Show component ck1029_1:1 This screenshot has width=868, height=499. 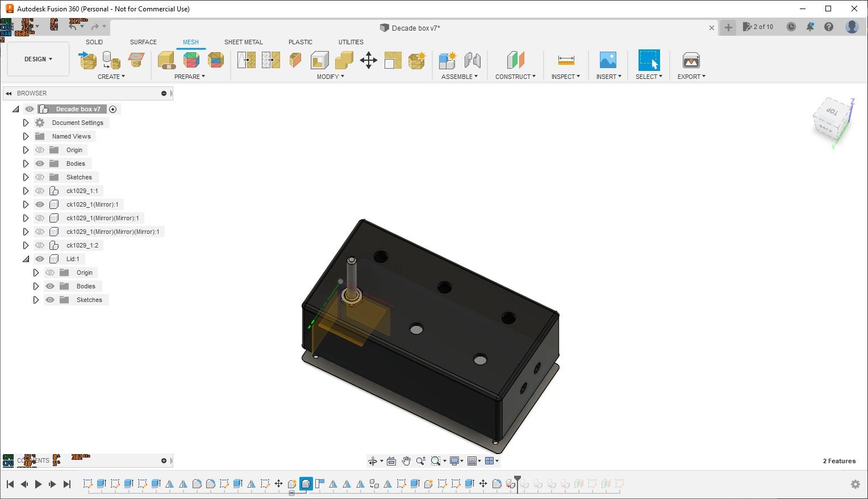[x=40, y=191]
